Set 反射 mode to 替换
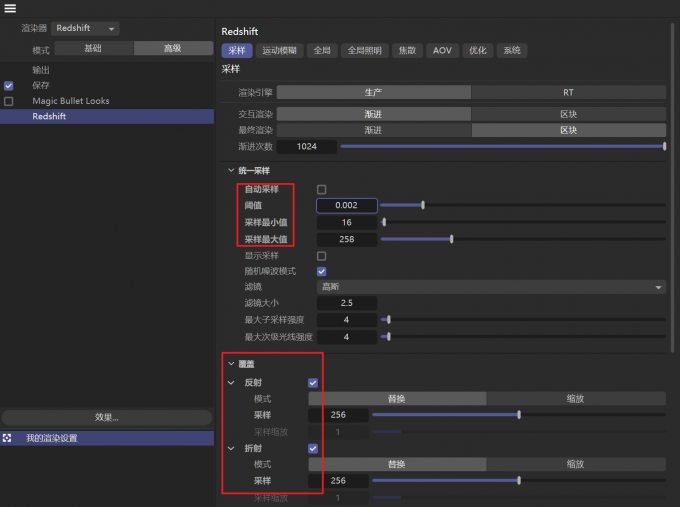The image size is (680, 507). click(397, 399)
